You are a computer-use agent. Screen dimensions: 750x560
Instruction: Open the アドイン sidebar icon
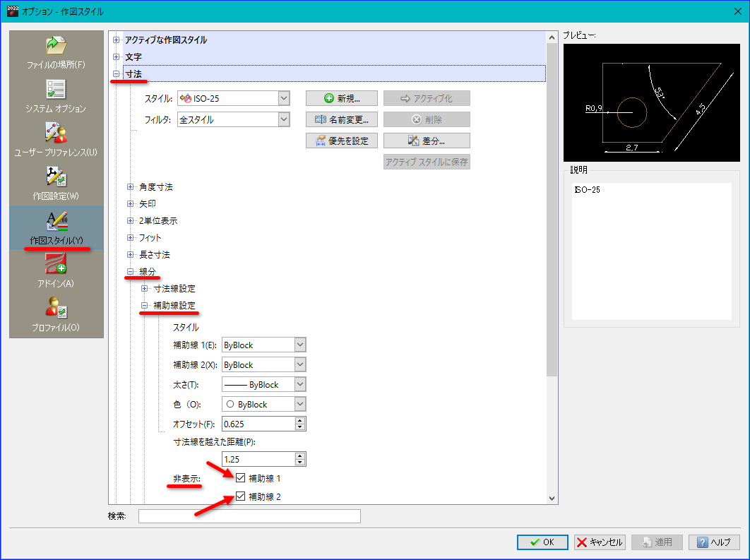(x=56, y=266)
